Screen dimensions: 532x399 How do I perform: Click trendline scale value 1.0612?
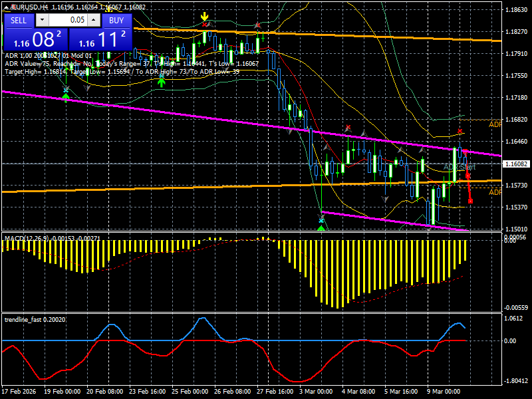513,319
